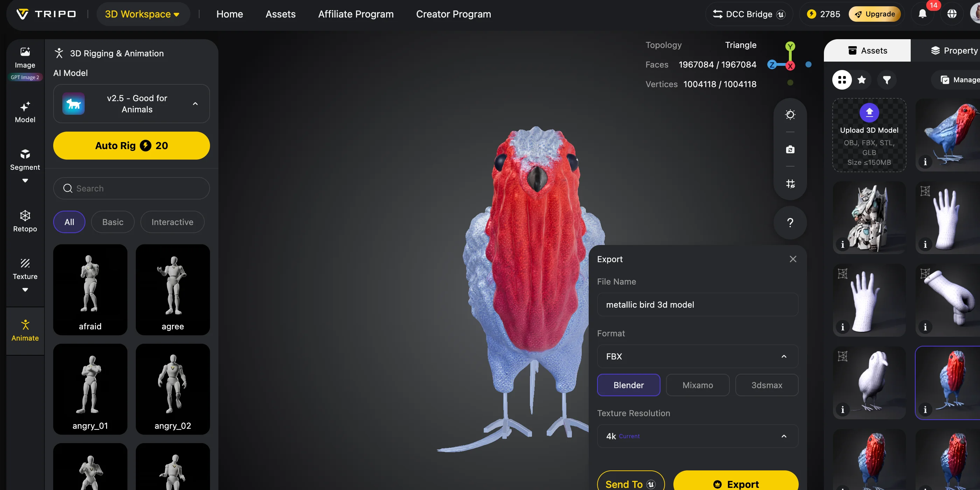Choose Blender export preset
This screenshot has height=490, width=980.
tap(629, 385)
